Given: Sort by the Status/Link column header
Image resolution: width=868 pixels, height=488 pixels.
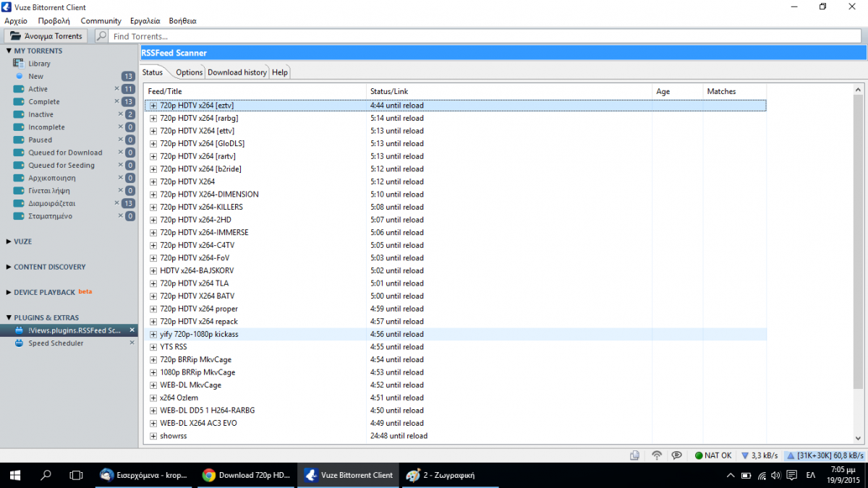Looking at the screenshot, I should tap(509, 91).
